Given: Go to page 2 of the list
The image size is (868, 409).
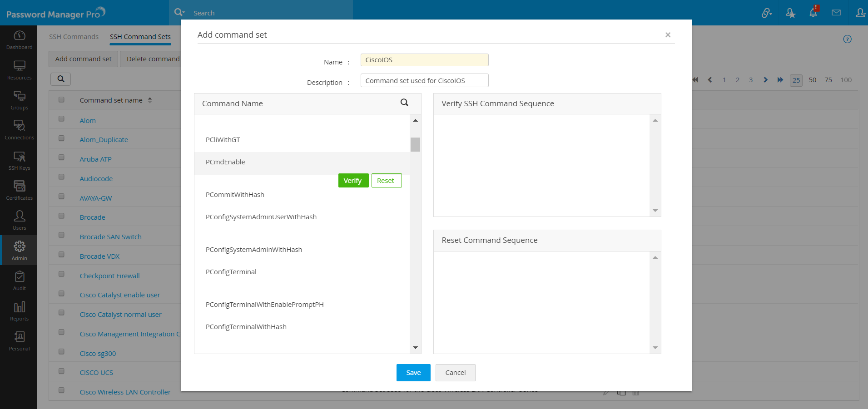Looking at the screenshot, I should tap(738, 80).
